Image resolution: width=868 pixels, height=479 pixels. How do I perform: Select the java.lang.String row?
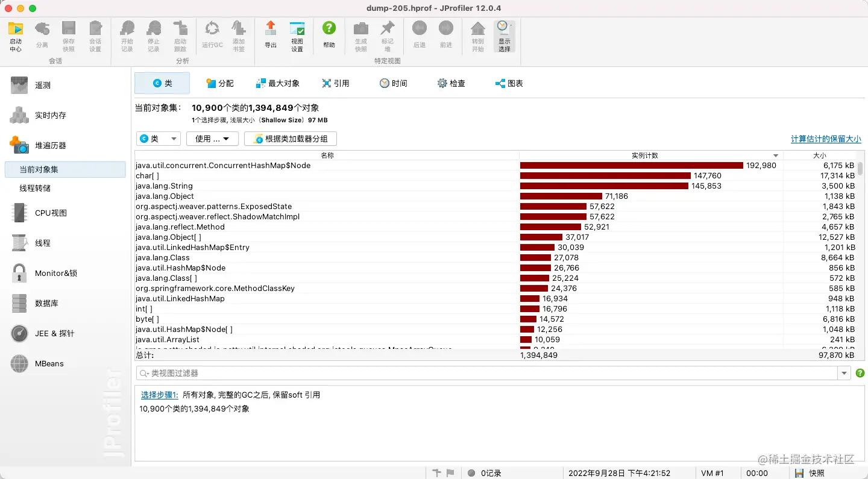[x=495, y=186]
